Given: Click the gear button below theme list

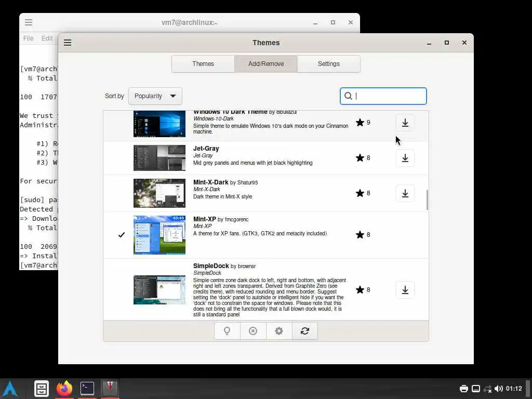Looking at the screenshot, I should [x=279, y=331].
